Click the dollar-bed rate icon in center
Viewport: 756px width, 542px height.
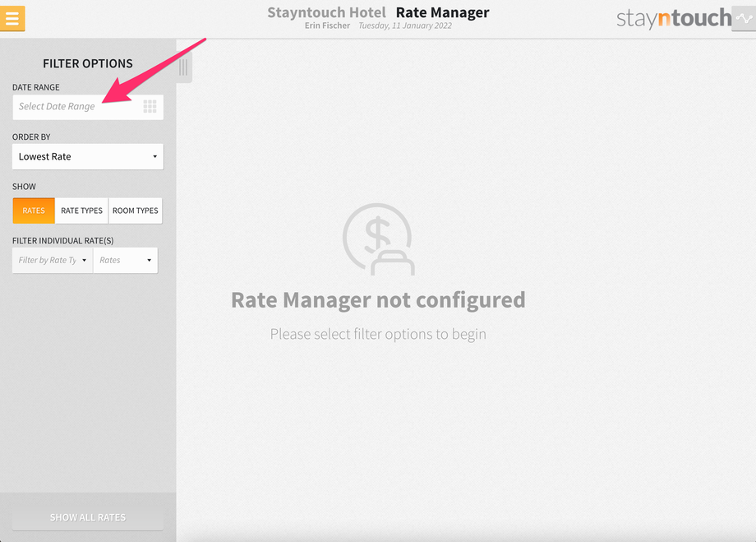pyautogui.click(x=379, y=239)
